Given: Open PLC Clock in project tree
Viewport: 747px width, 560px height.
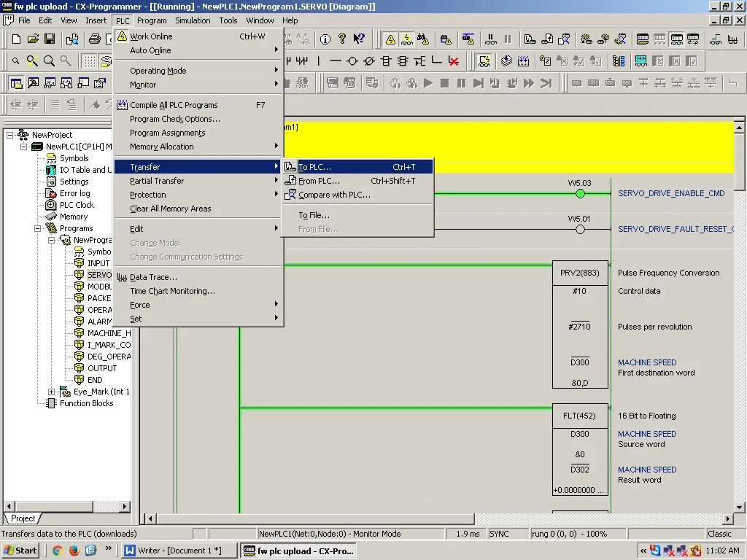Looking at the screenshot, I should 76,205.
